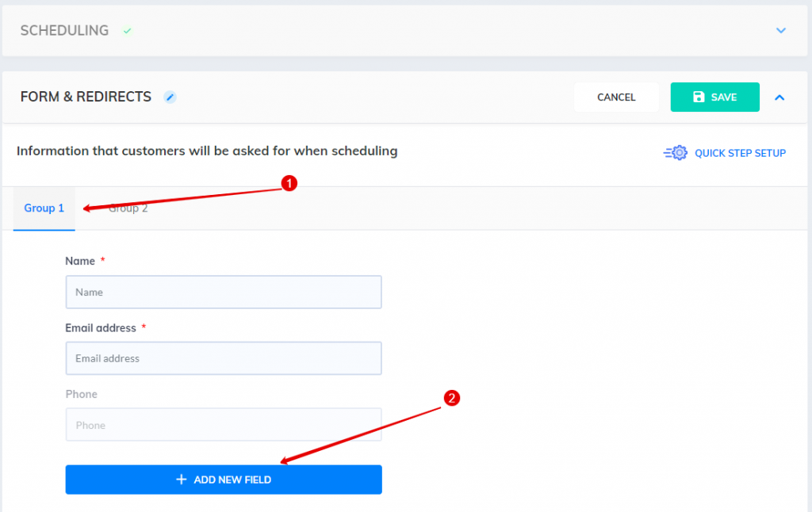
Task: Cancel the form changes
Action: (616, 97)
